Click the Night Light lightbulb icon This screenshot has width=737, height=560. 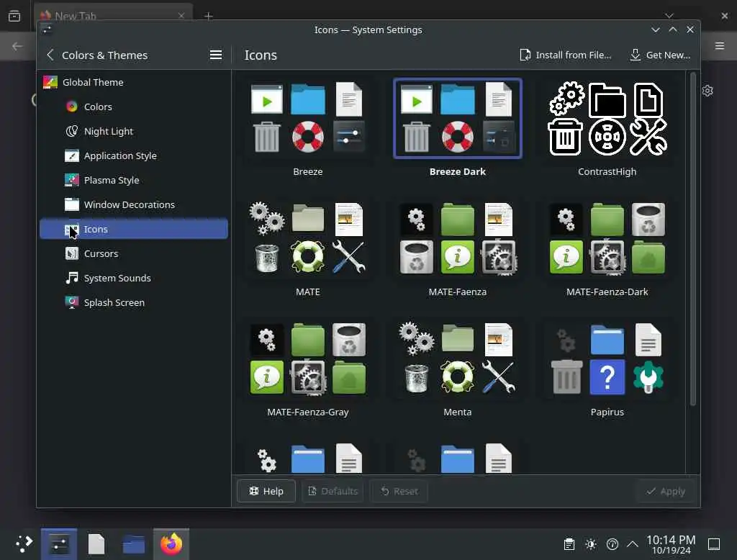(71, 131)
